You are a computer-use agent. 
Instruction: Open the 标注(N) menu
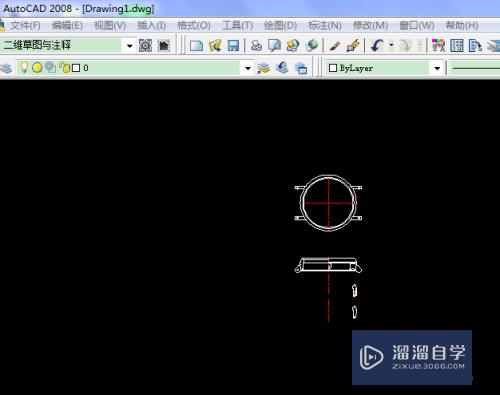(325, 26)
